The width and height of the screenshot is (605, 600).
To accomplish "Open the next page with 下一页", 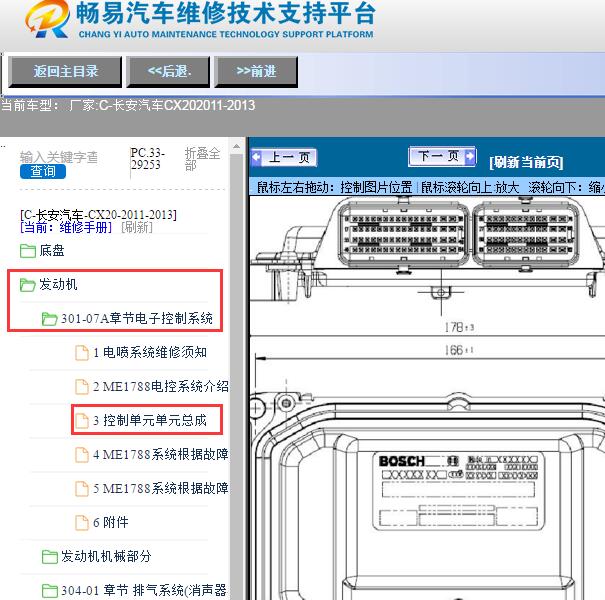I will pyautogui.click(x=442, y=156).
